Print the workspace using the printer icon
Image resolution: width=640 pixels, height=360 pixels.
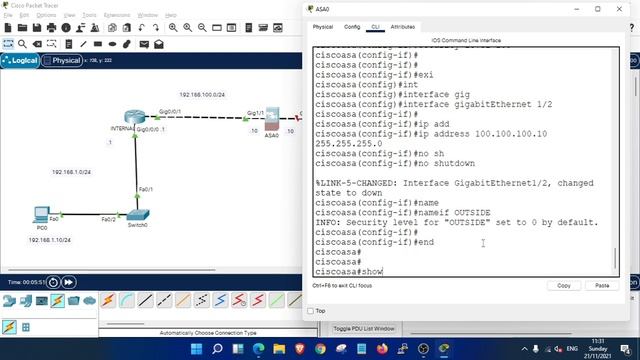click(x=51, y=28)
